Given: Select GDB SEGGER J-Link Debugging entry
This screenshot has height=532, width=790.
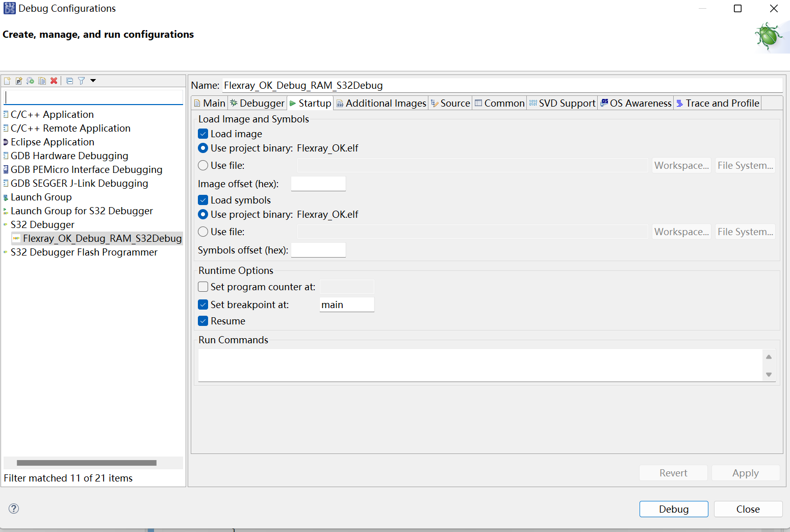Looking at the screenshot, I should tap(80, 183).
